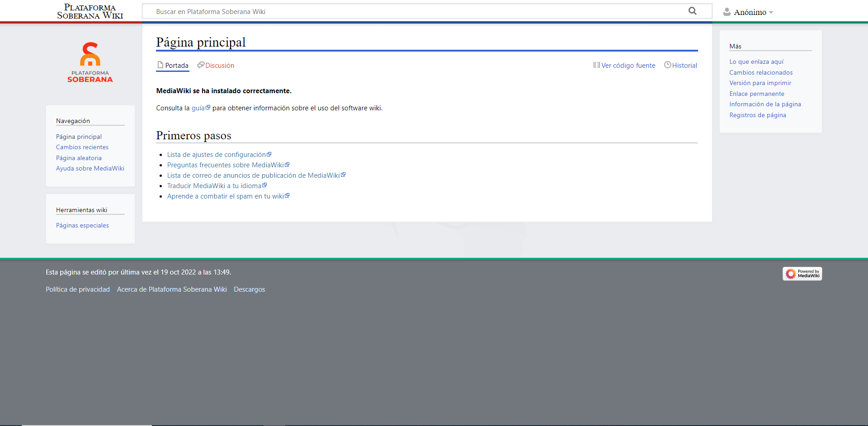Open Cambios relacionados link

761,72
